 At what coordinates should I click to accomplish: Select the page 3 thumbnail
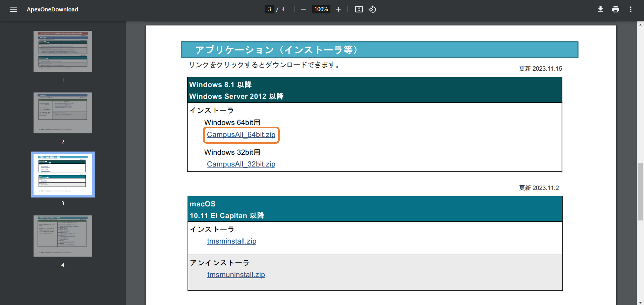click(63, 175)
